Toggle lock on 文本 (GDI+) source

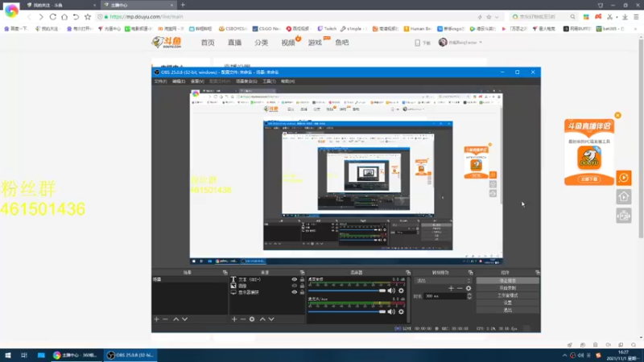303,279
